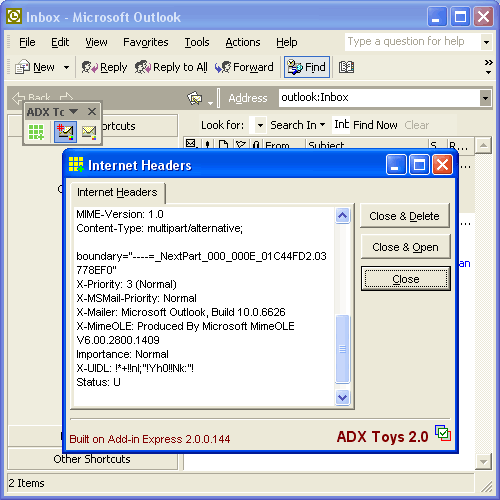Screen dimensions: 500x500
Task: Click Reply to All in toolbar
Action: pos(171,67)
